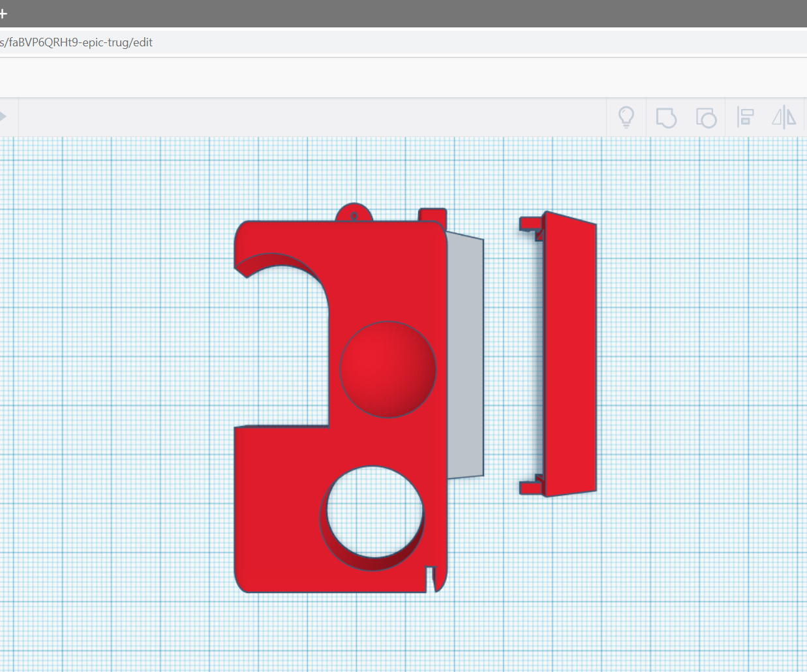Screen dimensions: 807x672
Task: Click the active browser tab
Action: [x=196, y=13]
